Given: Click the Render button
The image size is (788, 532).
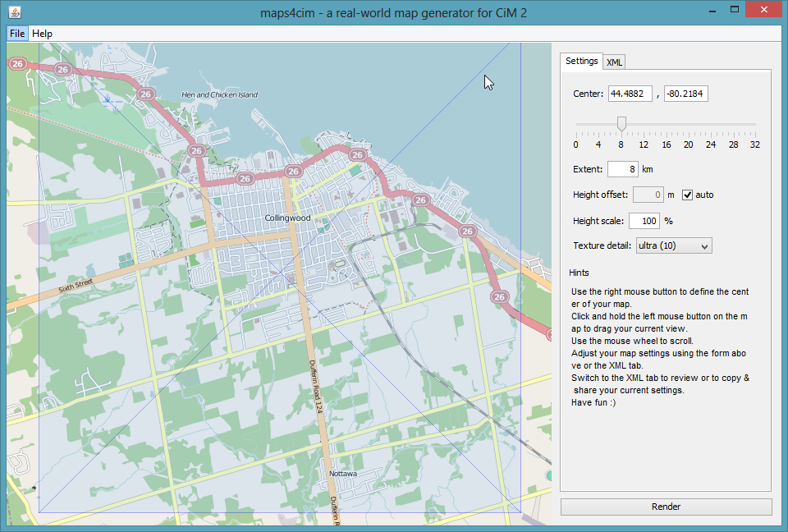Looking at the screenshot, I should [x=666, y=507].
